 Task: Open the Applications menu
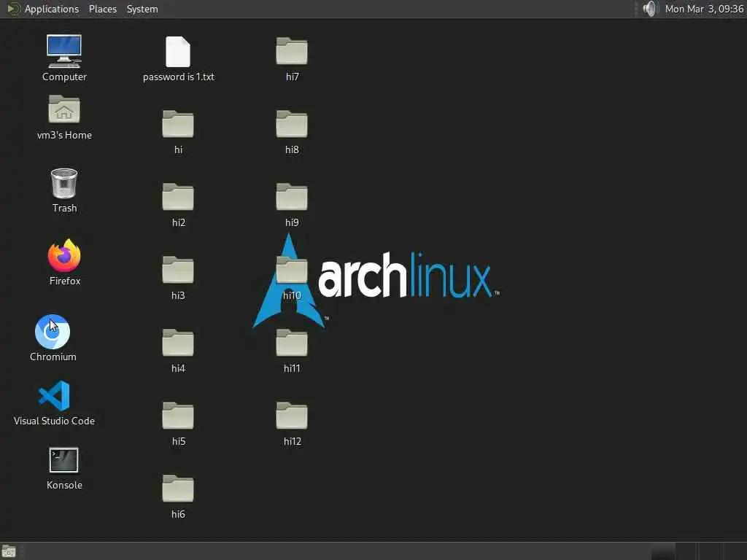(52, 9)
